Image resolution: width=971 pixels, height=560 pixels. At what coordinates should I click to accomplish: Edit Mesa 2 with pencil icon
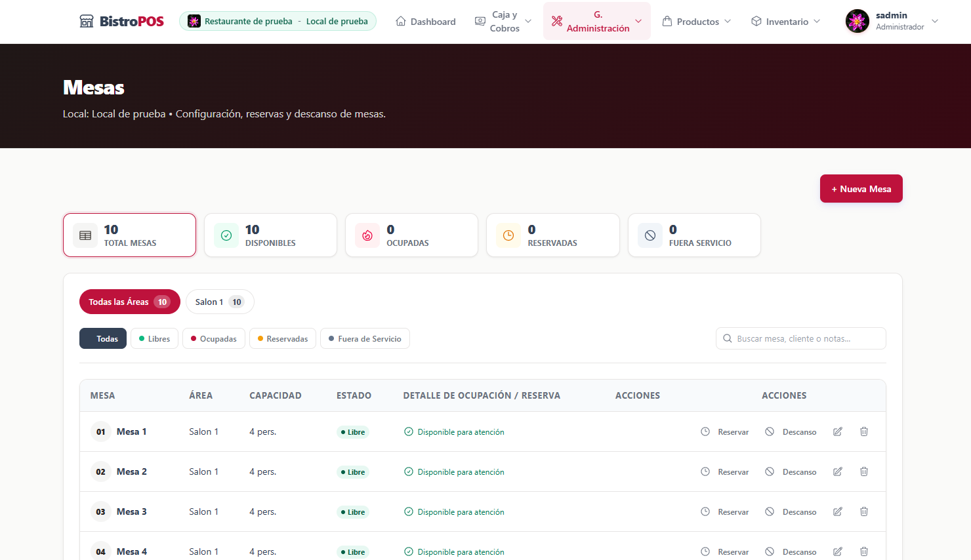[x=838, y=471]
